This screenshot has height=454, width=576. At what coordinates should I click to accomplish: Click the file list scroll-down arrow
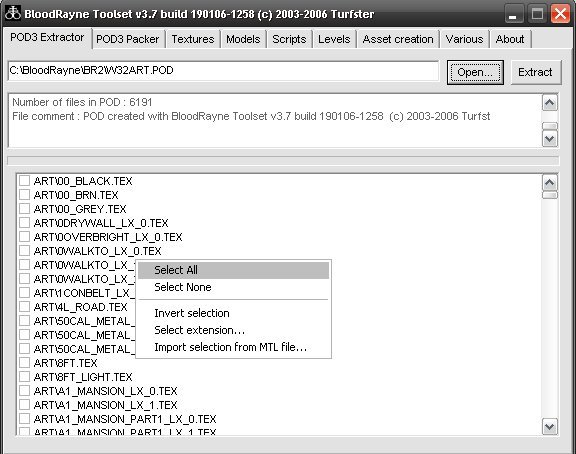tap(550, 426)
